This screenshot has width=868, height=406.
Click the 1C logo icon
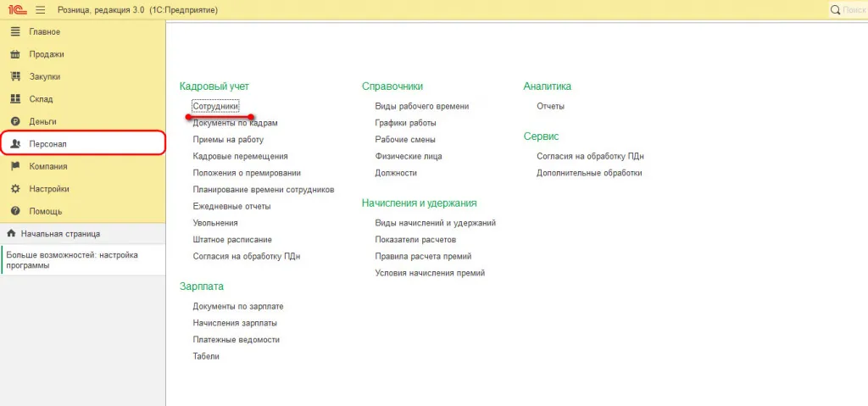(x=15, y=9)
